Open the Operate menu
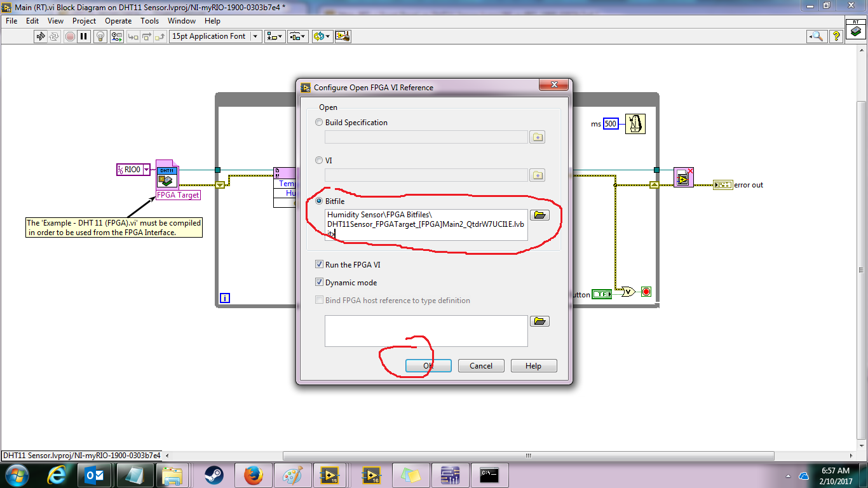This screenshot has height=488, width=868. (x=118, y=21)
